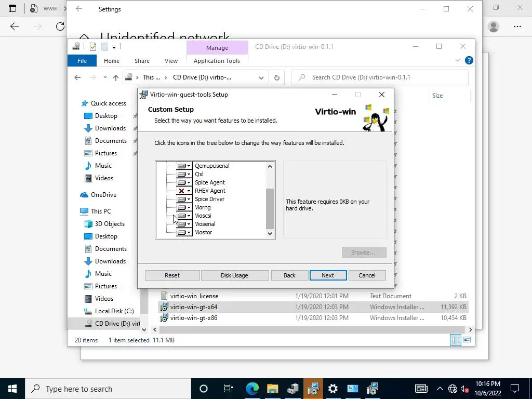
Task: Open the notification center icon
Action: click(x=515, y=389)
